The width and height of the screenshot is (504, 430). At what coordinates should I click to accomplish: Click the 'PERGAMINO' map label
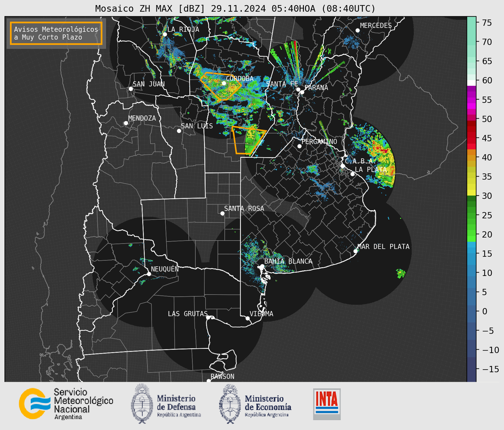pyautogui.click(x=319, y=141)
